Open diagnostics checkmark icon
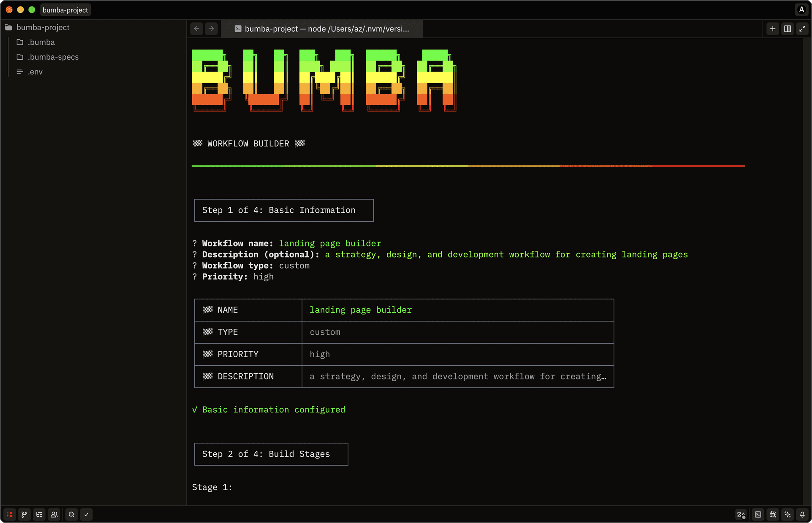812x523 pixels. tap(87, 514)
